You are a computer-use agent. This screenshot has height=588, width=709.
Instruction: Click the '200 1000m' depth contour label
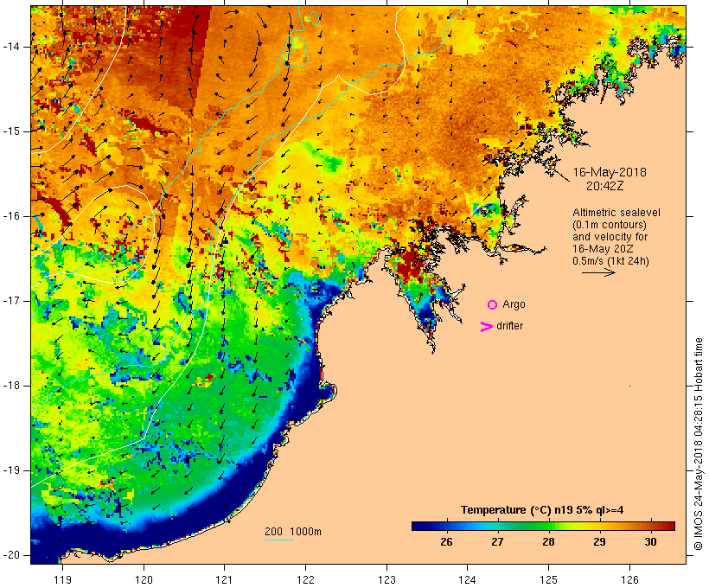[293, 532]
